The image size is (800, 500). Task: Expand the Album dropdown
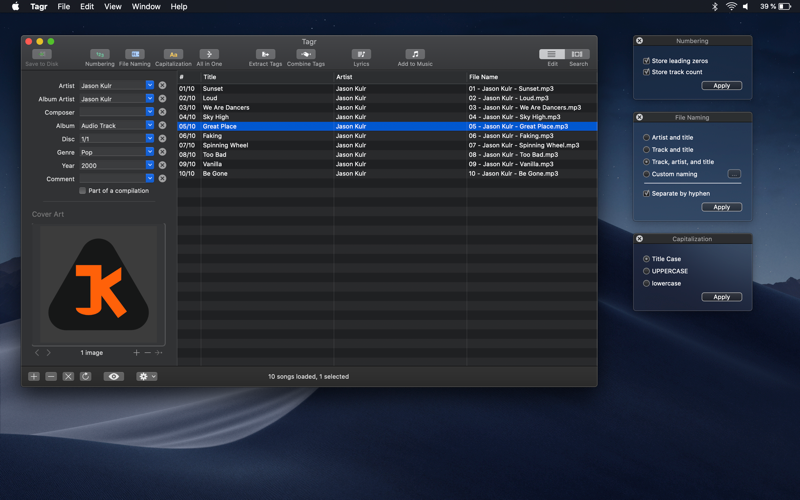click(149, 125)
